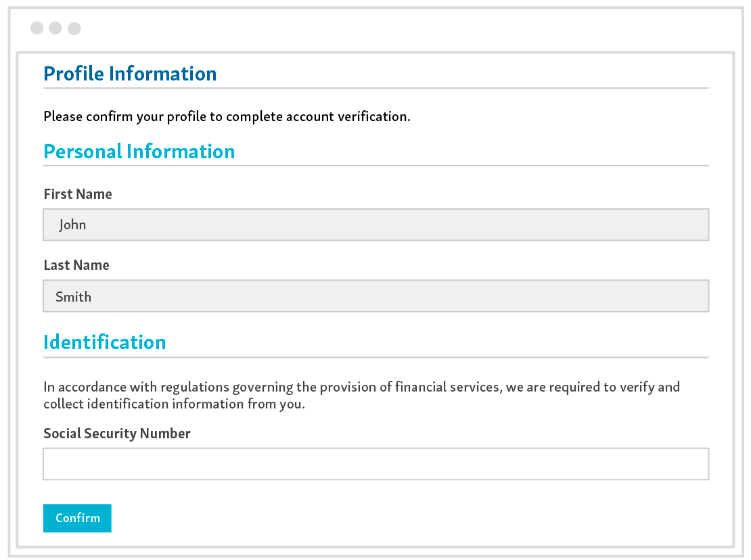This screenshot has height=560, width=751.
Task: Click the Last Name label
Action: coord(76,265)
